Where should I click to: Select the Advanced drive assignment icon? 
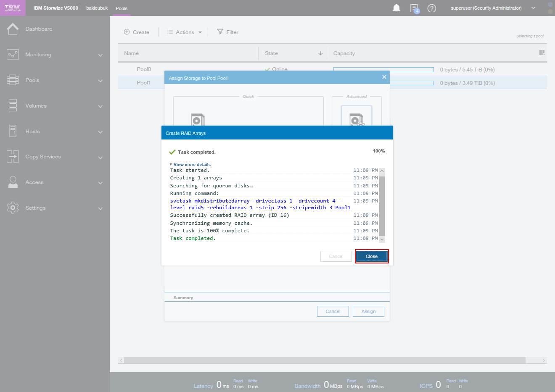click(357, 117)
